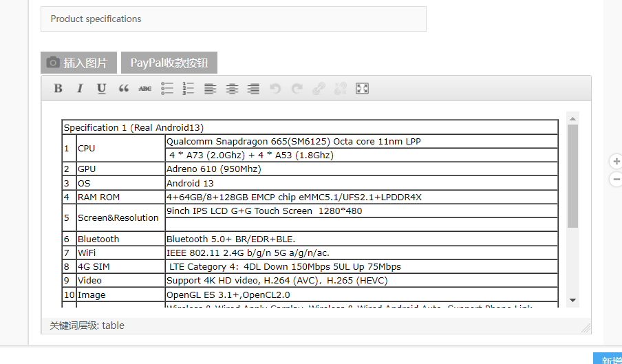Image resolution: width=622 pixels, height=364 pixels.
Task: Insert a hyperlink
Action: (x=318, y=88)
